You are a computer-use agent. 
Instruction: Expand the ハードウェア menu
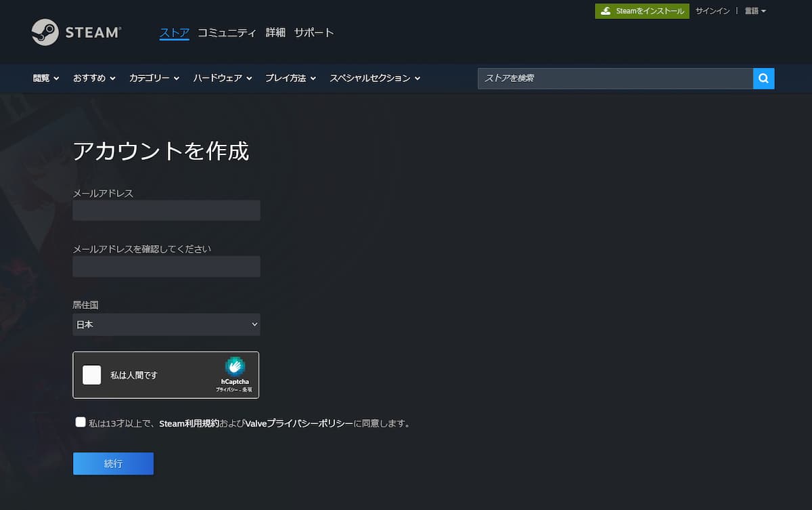(223, 79)
